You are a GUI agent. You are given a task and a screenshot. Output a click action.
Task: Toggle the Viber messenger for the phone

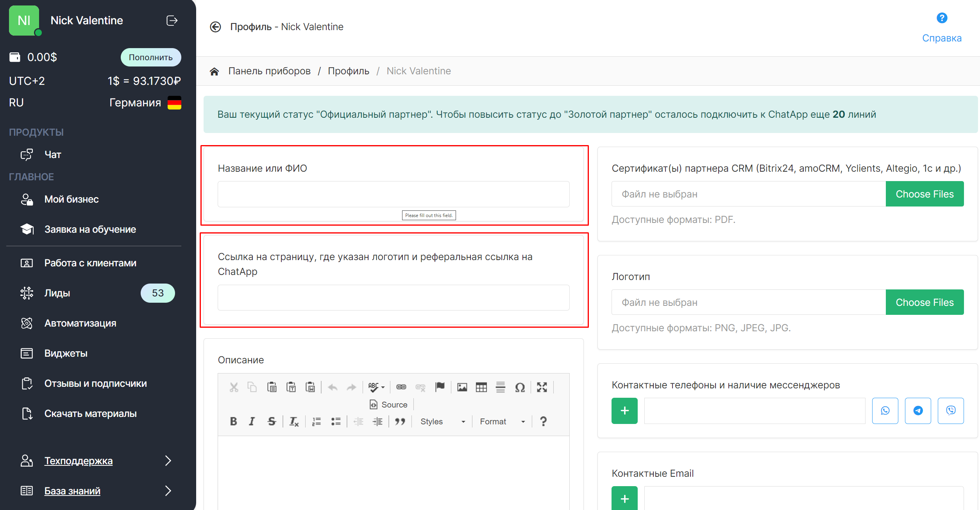(950, 411)
